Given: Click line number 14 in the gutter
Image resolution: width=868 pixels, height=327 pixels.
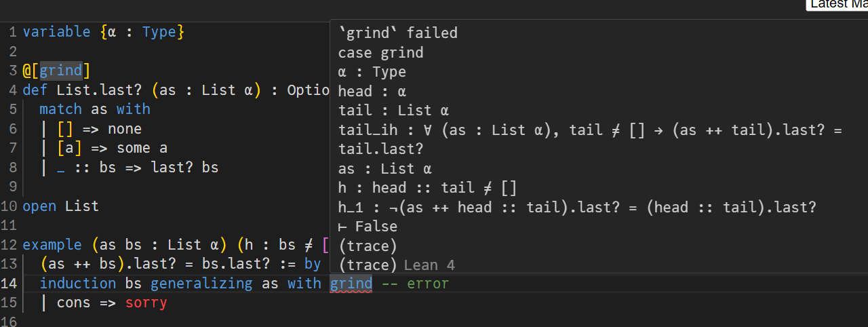Looking at the screenshot, I should coord(9,284).
